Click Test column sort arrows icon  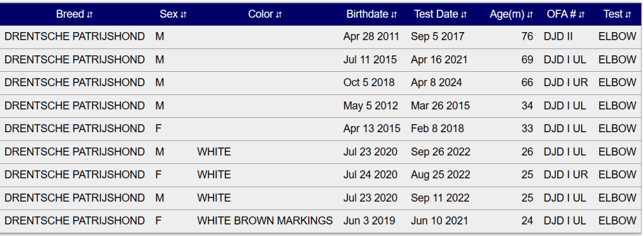[628, 14]
